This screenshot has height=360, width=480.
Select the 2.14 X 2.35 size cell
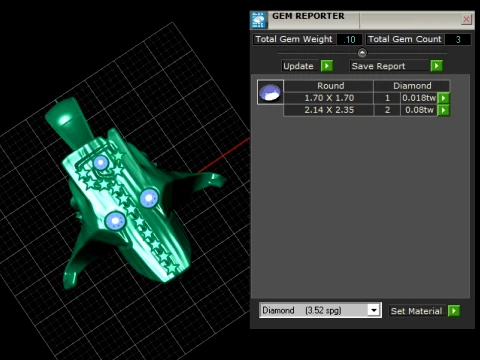[329, 110]
